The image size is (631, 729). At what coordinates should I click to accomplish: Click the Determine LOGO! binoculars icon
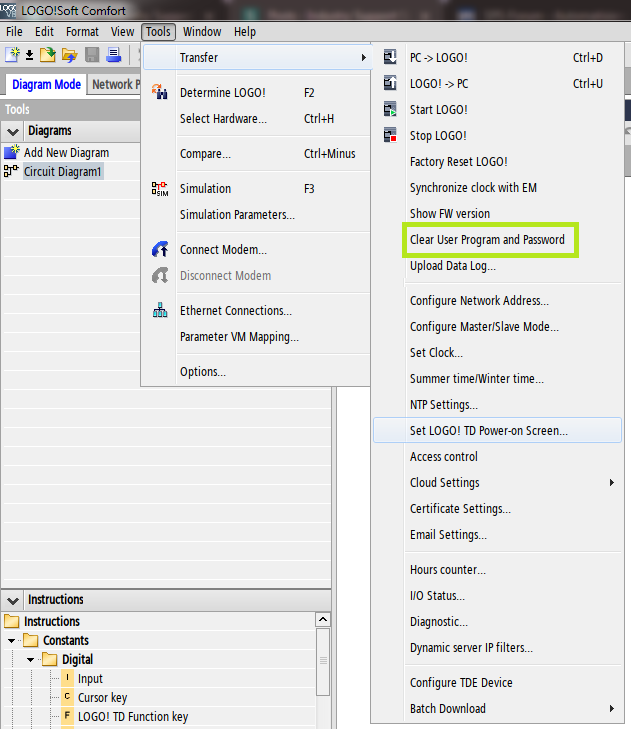pos(159,92)
